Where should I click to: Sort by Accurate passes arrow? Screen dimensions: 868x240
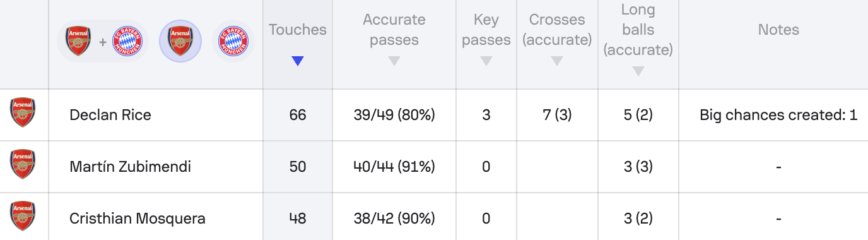click(x=394, y=61)
